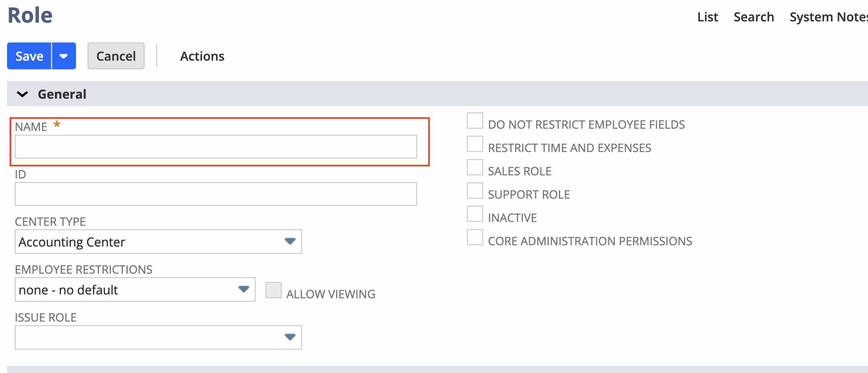The height and width of the screenshot is (373, 868).
Task: Check Restrict Time and Expenses
Action: click(475, 144)
